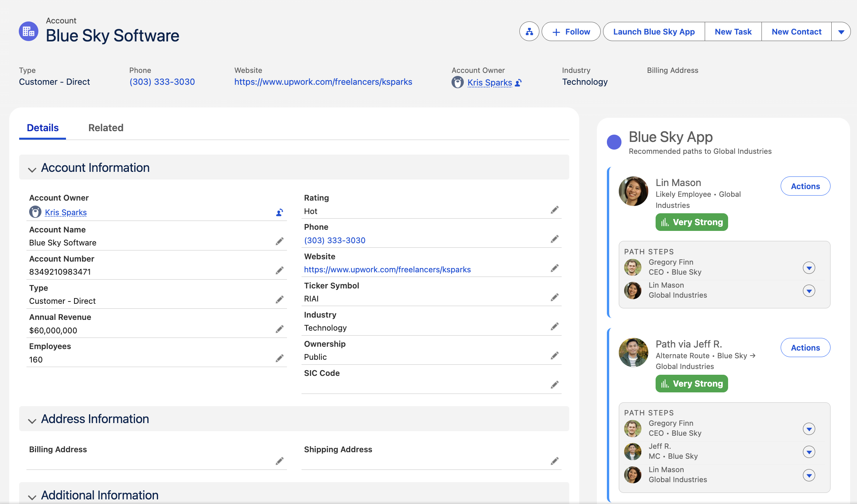
Task: Switch to the Related tab
Action: pyautogui.click(x=105, y=128)
